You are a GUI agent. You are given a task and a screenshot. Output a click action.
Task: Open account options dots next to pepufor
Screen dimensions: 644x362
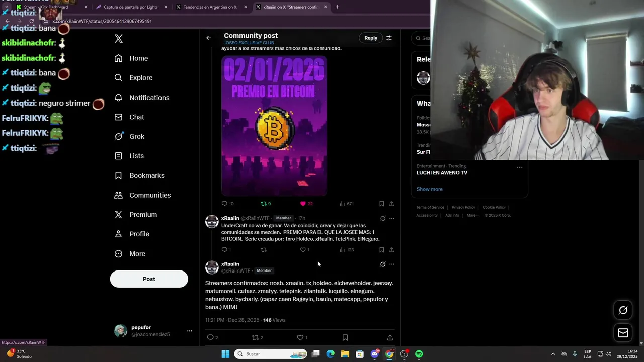coord(190,331)
